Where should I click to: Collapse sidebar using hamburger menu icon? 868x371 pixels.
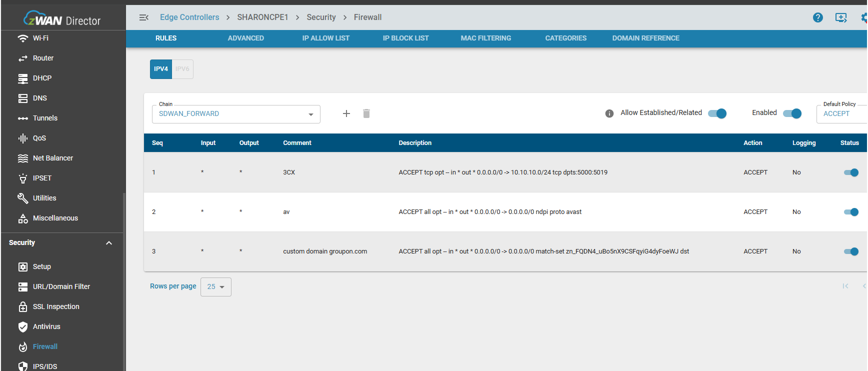tap(144, 17)
